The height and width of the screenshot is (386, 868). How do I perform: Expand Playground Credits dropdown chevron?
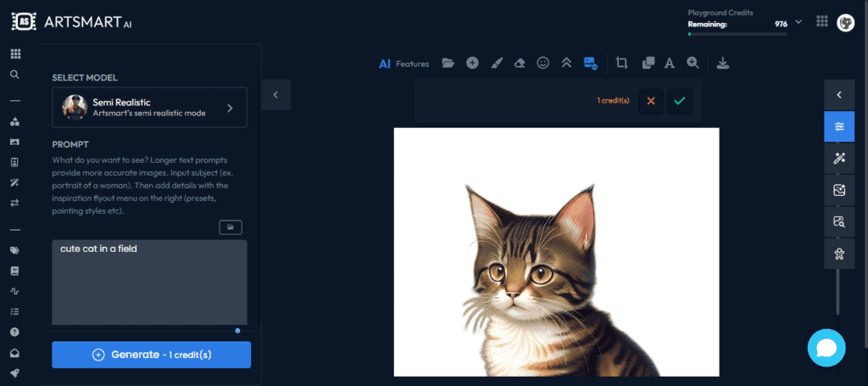click(x=798, y=21)
